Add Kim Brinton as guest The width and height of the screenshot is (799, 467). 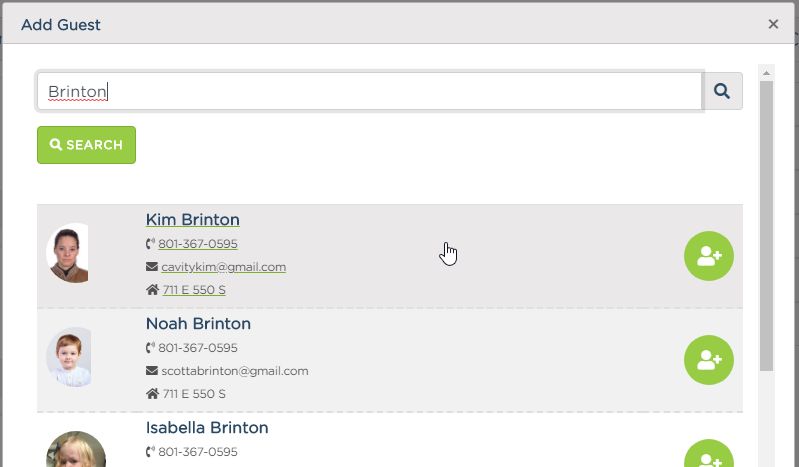click(x=709, y=256)
